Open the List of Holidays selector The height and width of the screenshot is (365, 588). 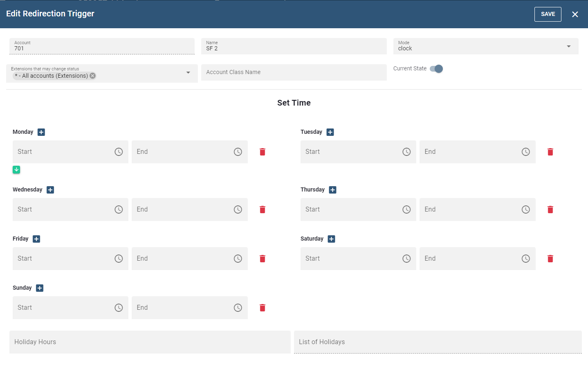pyautogui.click(x=438, y=342)
